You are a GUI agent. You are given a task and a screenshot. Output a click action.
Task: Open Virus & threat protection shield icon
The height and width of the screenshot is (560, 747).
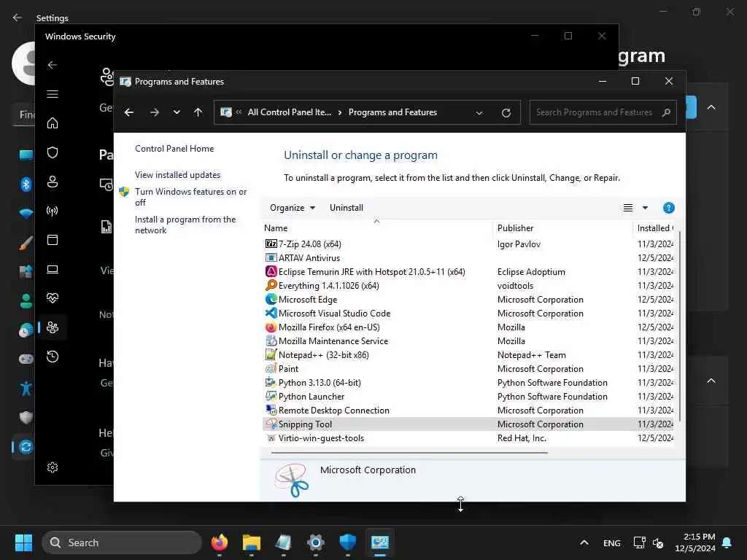tap(53, 152)
